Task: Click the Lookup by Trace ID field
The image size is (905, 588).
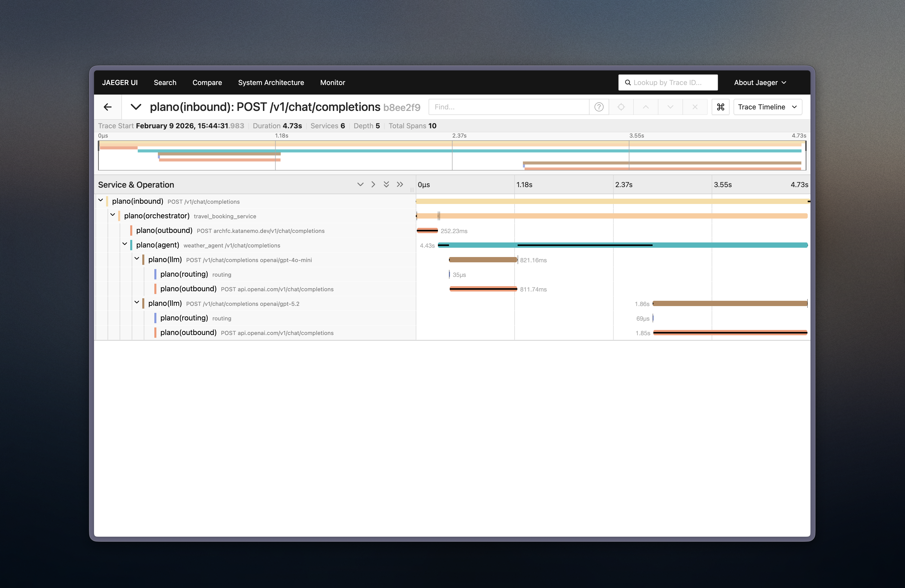Action: click(x=668, y=82)
